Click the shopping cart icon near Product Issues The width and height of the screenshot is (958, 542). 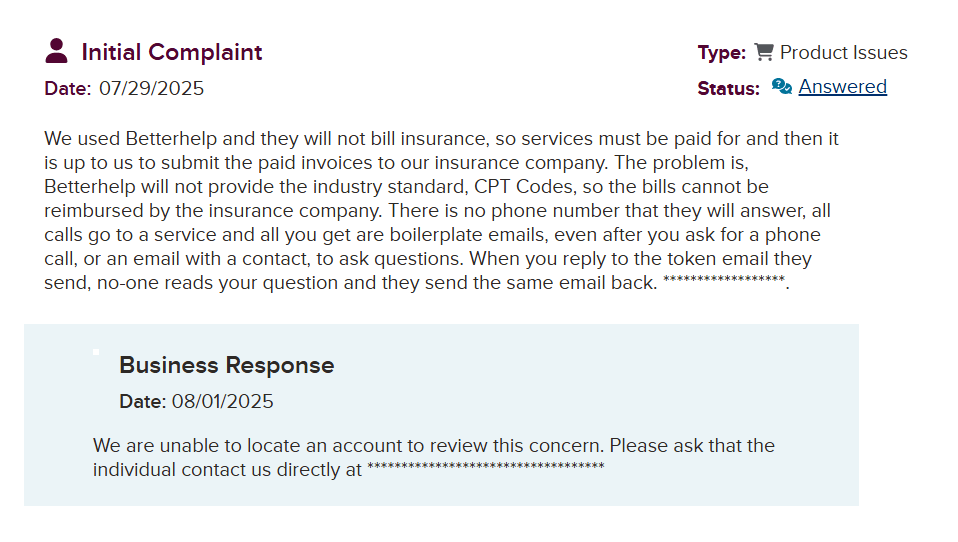[x=764, y=52]
